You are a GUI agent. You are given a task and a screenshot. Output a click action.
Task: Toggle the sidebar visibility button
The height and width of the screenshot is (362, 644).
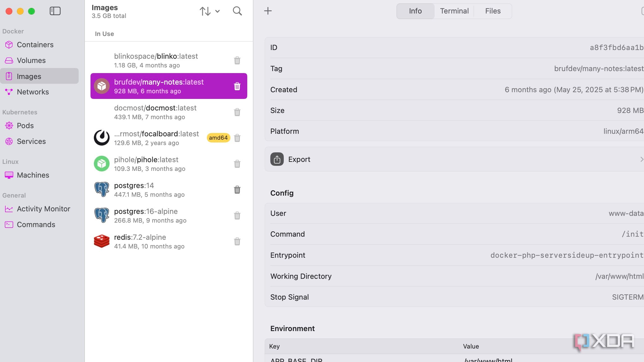(x=55, y=11)
